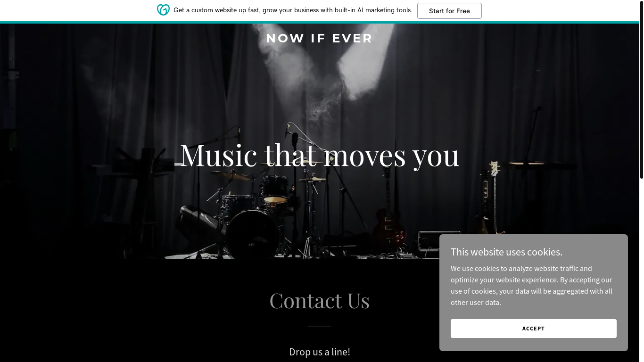Click the custom website promo banner text

pyautogui.click(x=293, y=10)
